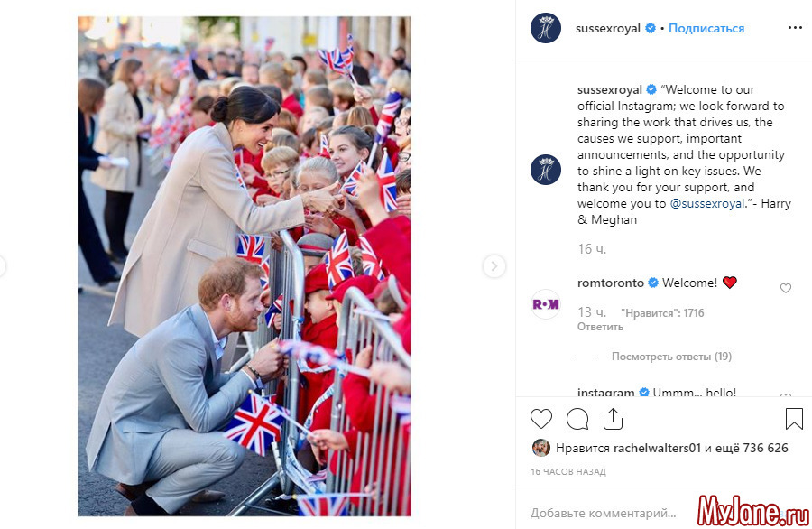Click the romtoronto username link

[611, 283]
